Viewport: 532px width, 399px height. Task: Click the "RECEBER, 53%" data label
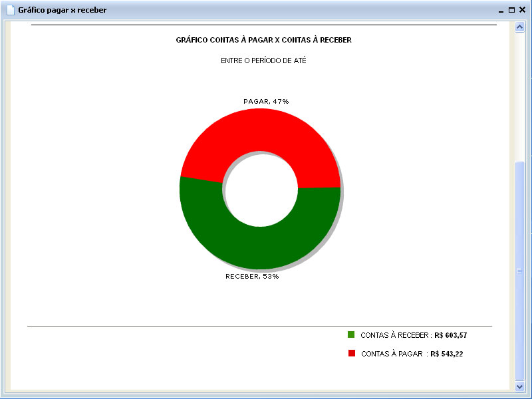pyautogui.click(x=252, y=276)
